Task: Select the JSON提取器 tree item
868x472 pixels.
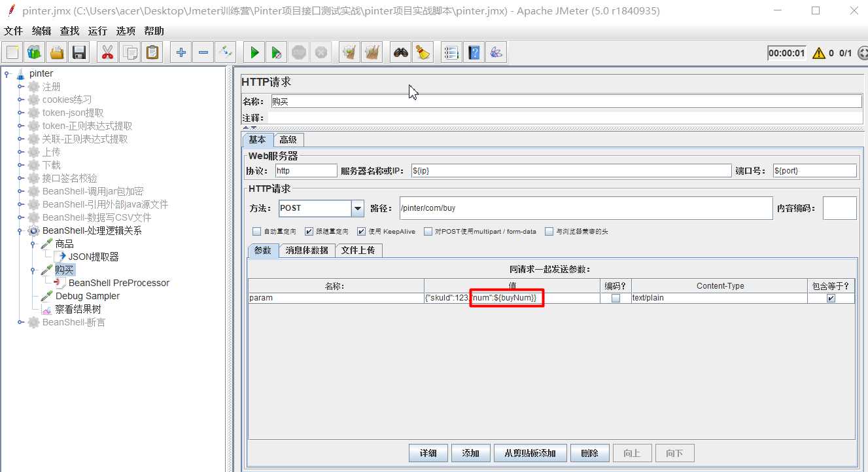Action: (94, 257)
